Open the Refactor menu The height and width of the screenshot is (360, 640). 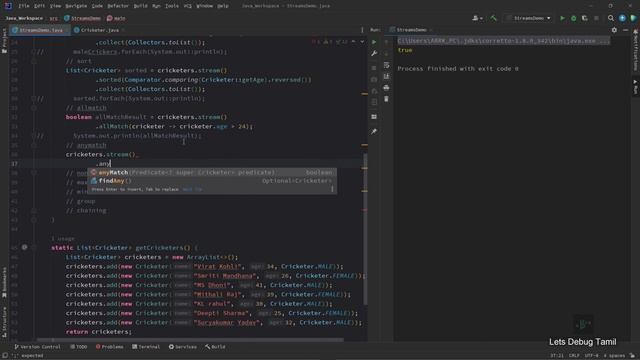118,6
